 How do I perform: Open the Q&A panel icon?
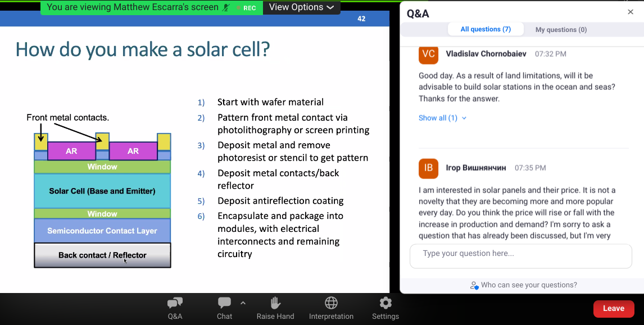click(175, 304)
